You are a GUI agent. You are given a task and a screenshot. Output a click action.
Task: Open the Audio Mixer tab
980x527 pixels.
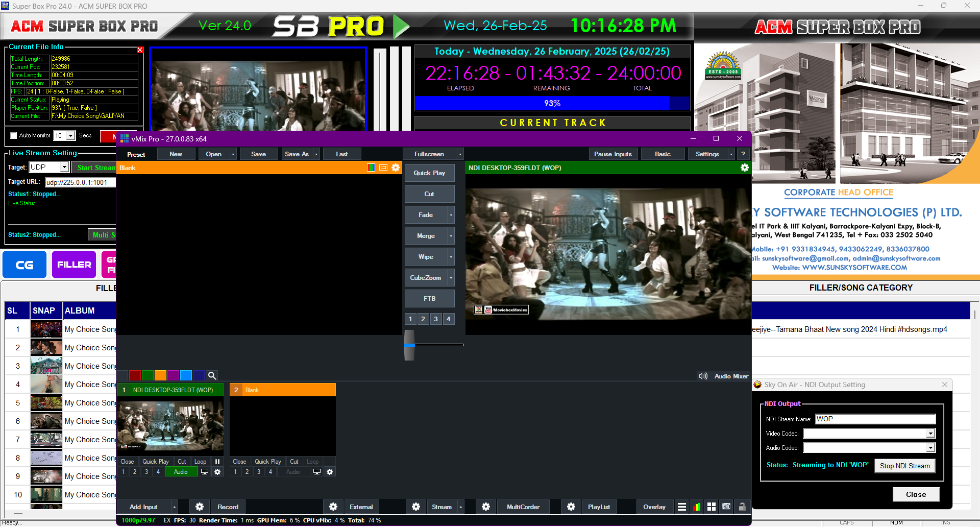[x=731, y=376]
